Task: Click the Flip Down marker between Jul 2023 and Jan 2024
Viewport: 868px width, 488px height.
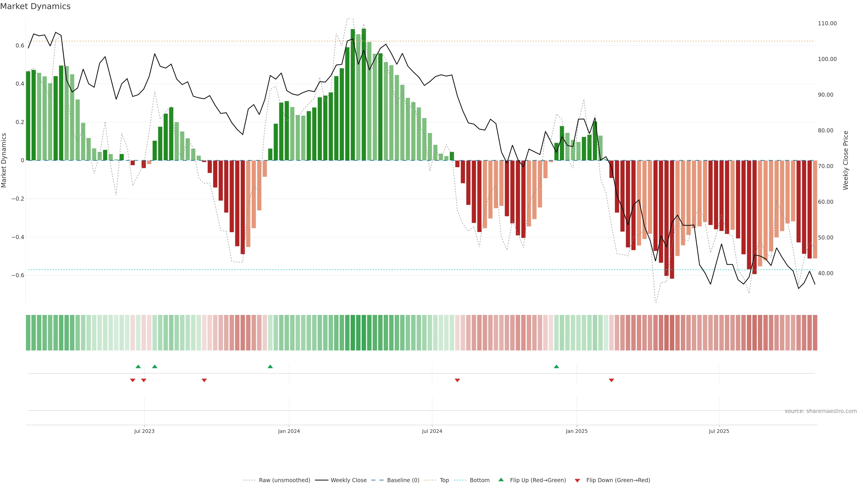Action: [x=204, y=380]
